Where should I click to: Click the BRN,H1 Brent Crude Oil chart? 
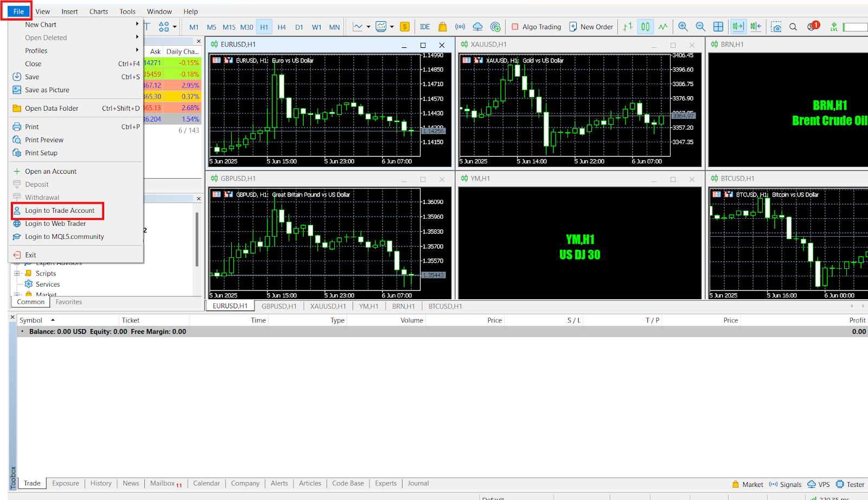point(788,110)
